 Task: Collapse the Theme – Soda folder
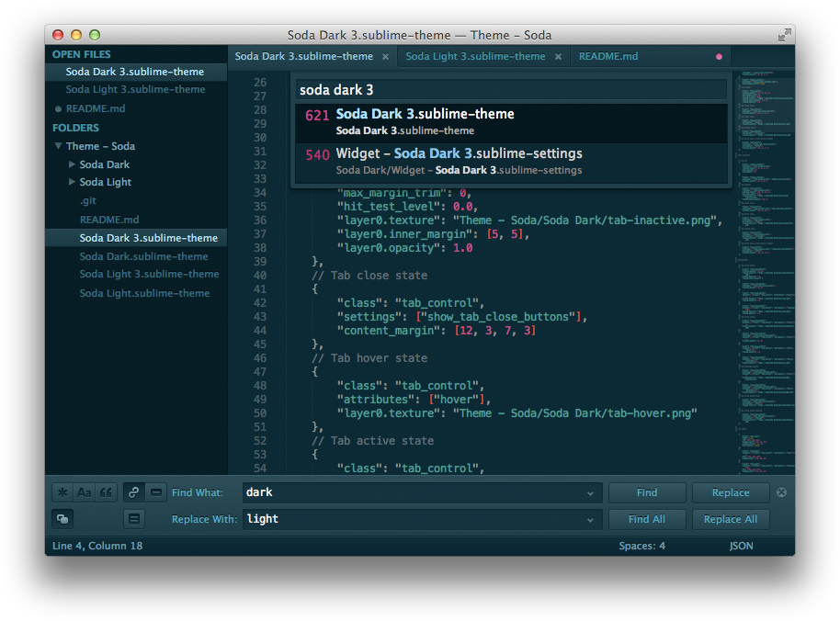pyautogui.click(x=58, y=146)
